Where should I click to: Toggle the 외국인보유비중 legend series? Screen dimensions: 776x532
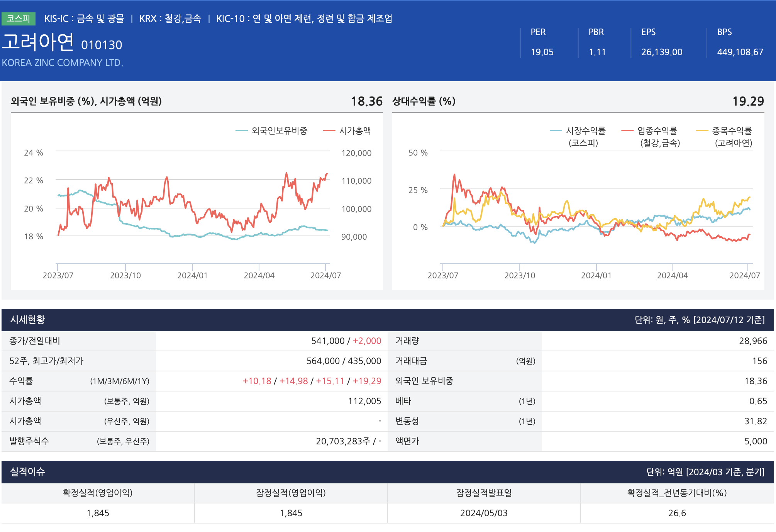coord(279,131)
